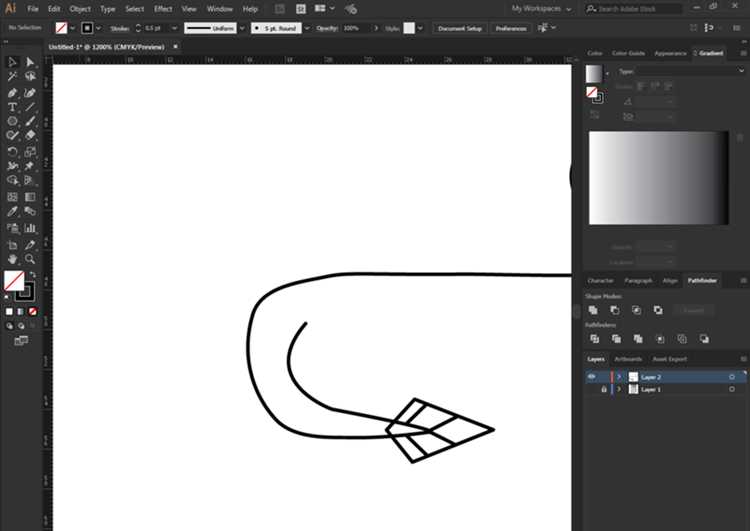750x531 pixels.
Task: Switch to the Align tab
Action: [x=670, y=280]
